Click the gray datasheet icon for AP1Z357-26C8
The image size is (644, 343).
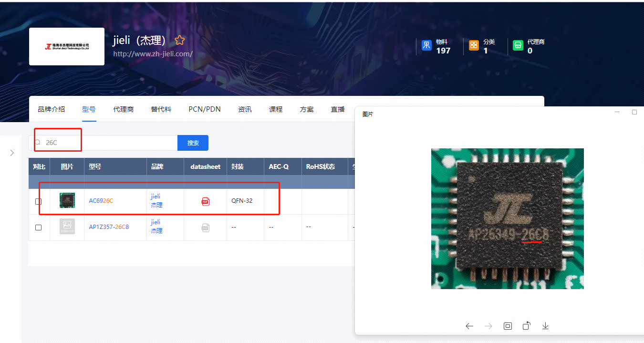click(205, 228)
